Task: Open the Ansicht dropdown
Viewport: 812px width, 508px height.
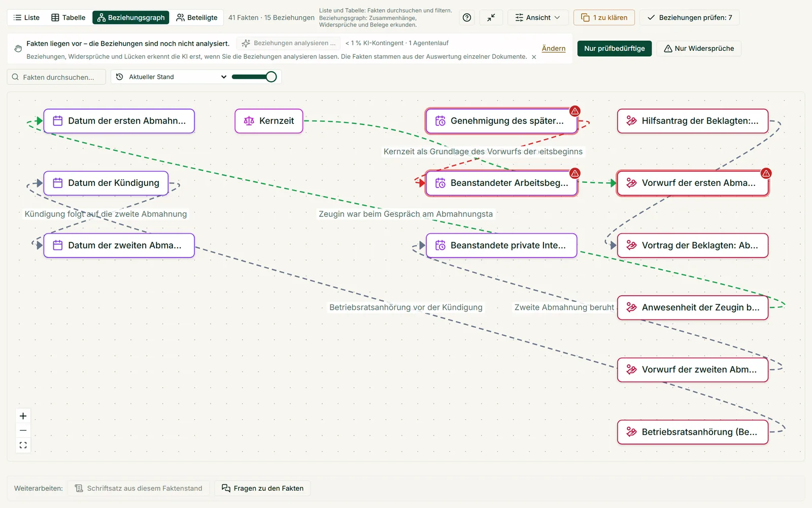Action: coord(538,17)
